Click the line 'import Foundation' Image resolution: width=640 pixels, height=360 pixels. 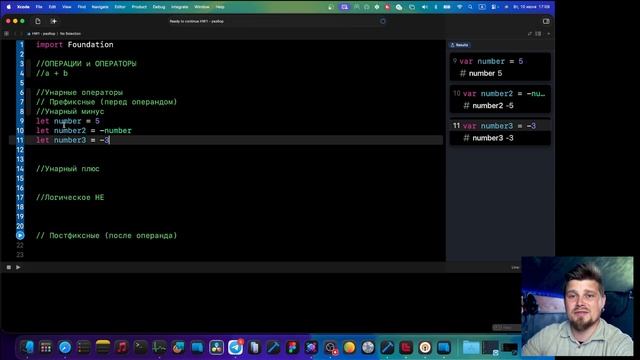[75, 44]
